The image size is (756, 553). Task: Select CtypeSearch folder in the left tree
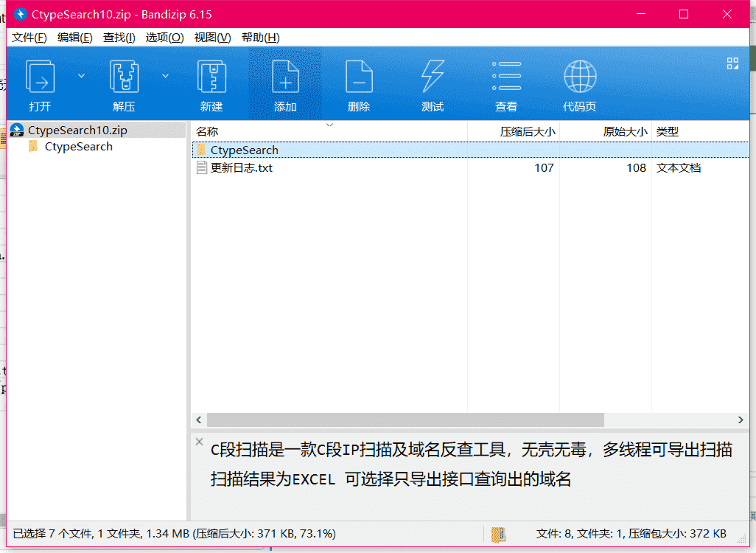[79, 147]
